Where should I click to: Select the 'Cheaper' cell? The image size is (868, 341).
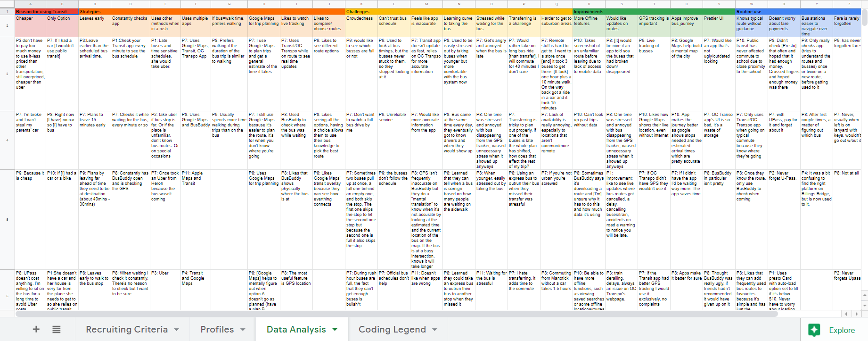pyautogui.click(x=30, y=26)
